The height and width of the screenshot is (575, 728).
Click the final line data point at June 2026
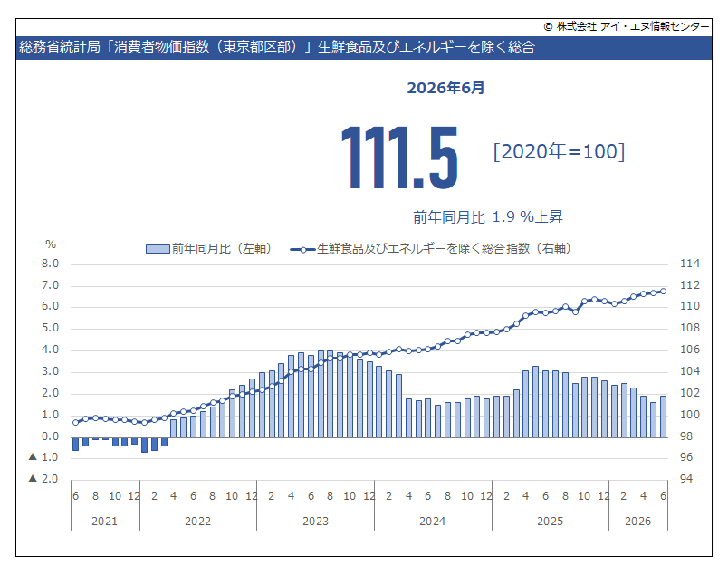tap(663, 292)
